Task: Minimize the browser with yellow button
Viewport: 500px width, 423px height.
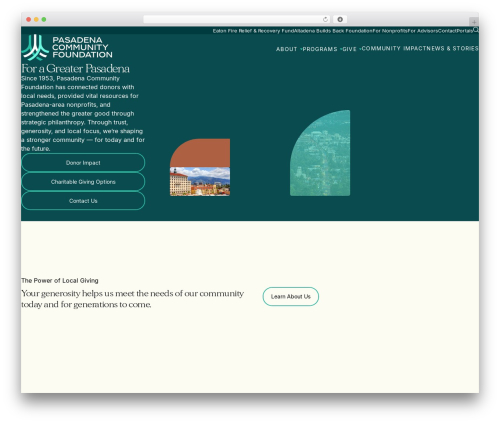Action: (x=36, y=20)
